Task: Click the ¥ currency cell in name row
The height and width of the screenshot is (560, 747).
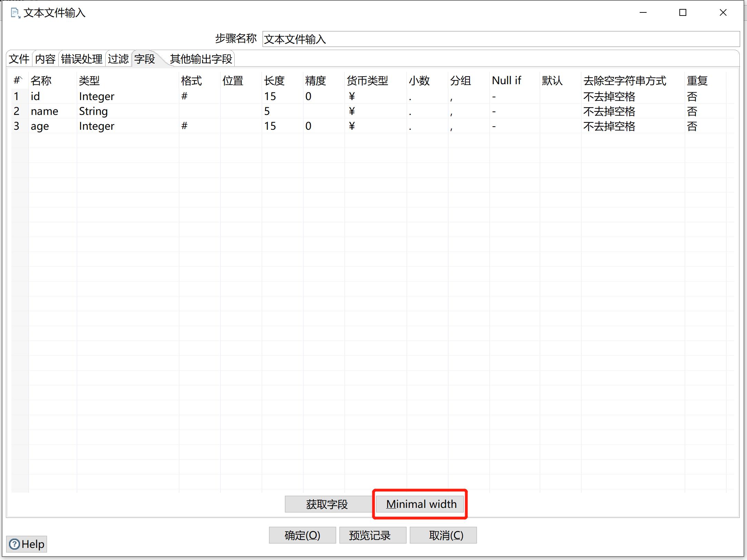Action: tap(376, 111)
